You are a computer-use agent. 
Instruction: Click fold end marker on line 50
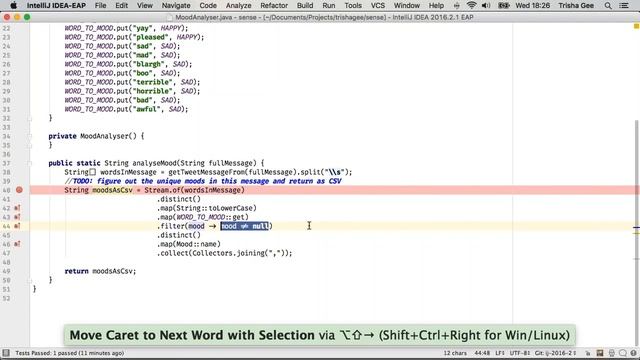click(x=29, y=280)
